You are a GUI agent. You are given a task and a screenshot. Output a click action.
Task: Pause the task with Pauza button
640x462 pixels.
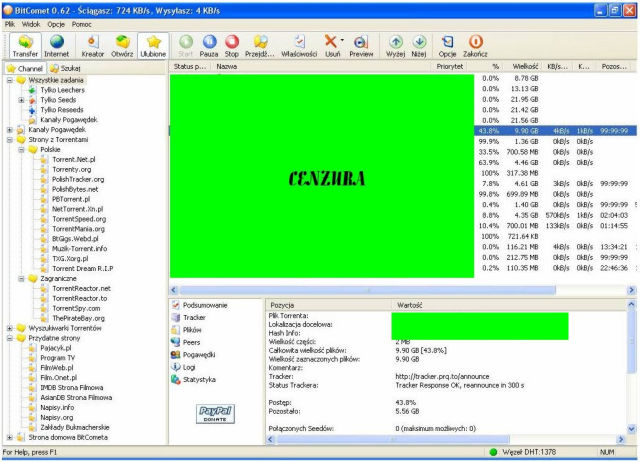(x=209, y=45)
